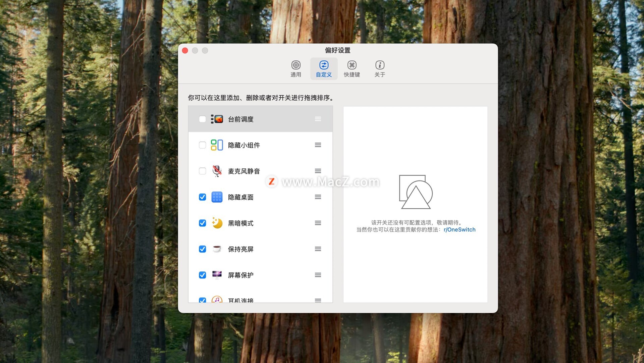Enable the 台前调度 checkbox
Image resolution: width=644 pixels, height=363 pixels.
202,119
